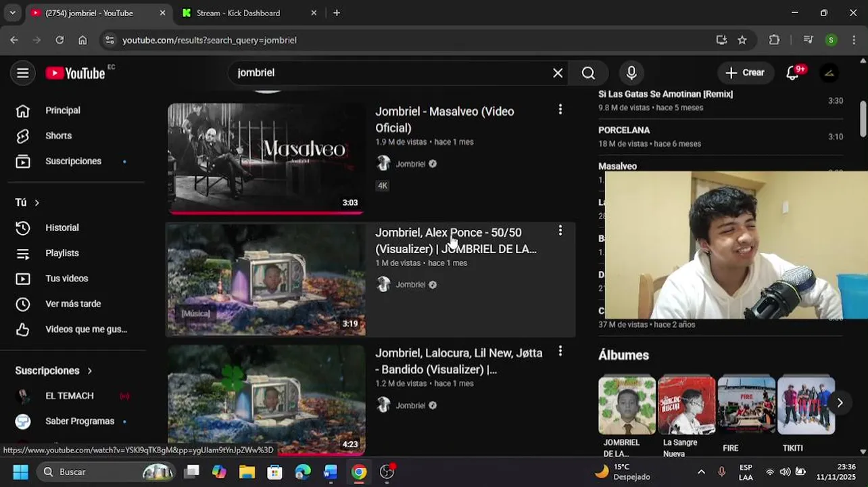The width and height of the screenshot is (868, 487).
Task: Install app icon in the address bar
Action: (721, 40)
